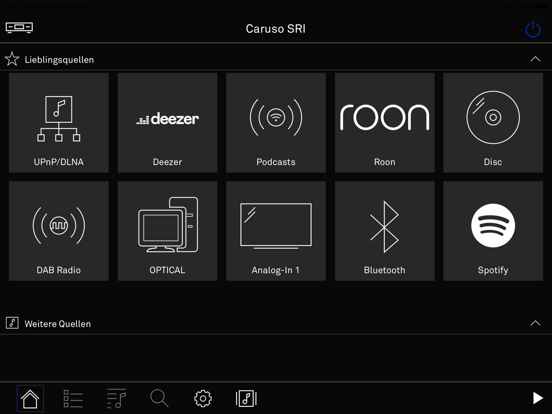This screenshot has height=414, width=552.
Task: Open the playlist queue tab
Action: tap(117, 399)
